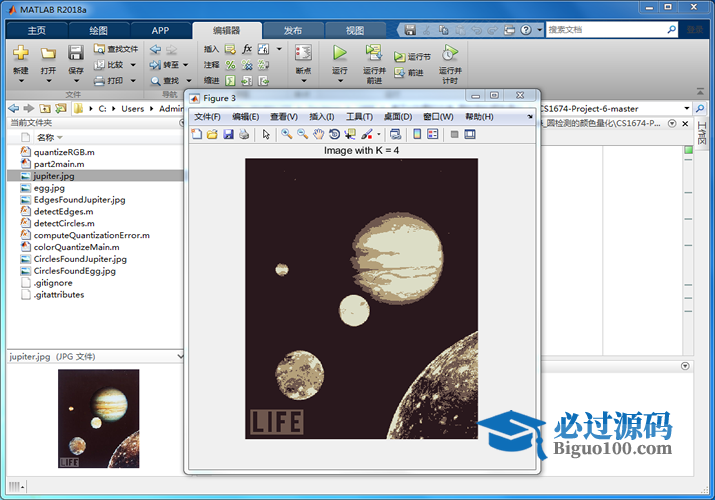Screen dimensions: 715x500
Task: Click the jupiter.jpg preview thumbnail
Action: (98, 418)
